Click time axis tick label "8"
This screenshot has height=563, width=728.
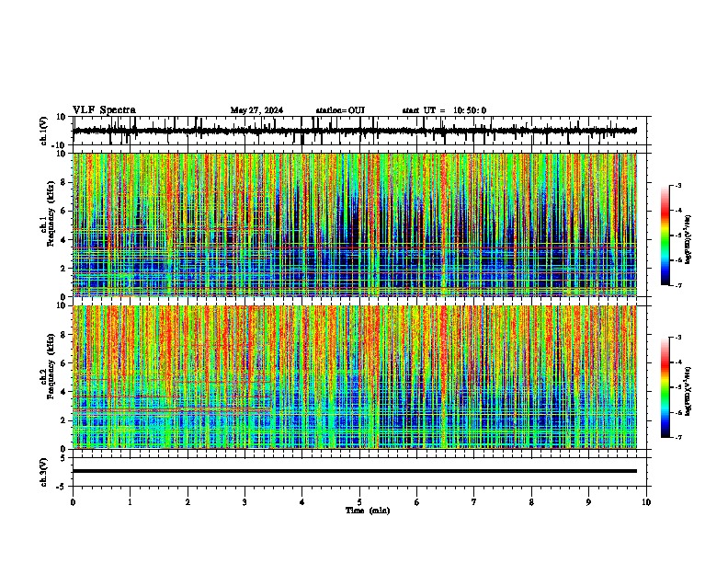pos(531,502)
